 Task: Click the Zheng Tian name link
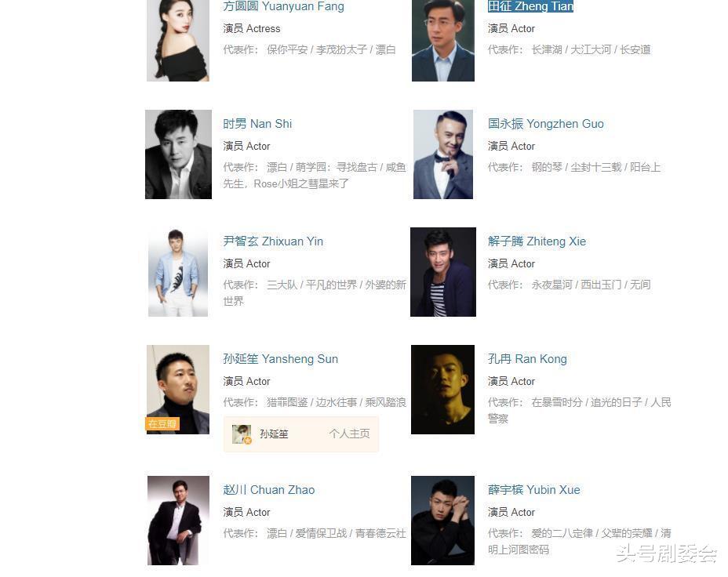tap(530, 6)
